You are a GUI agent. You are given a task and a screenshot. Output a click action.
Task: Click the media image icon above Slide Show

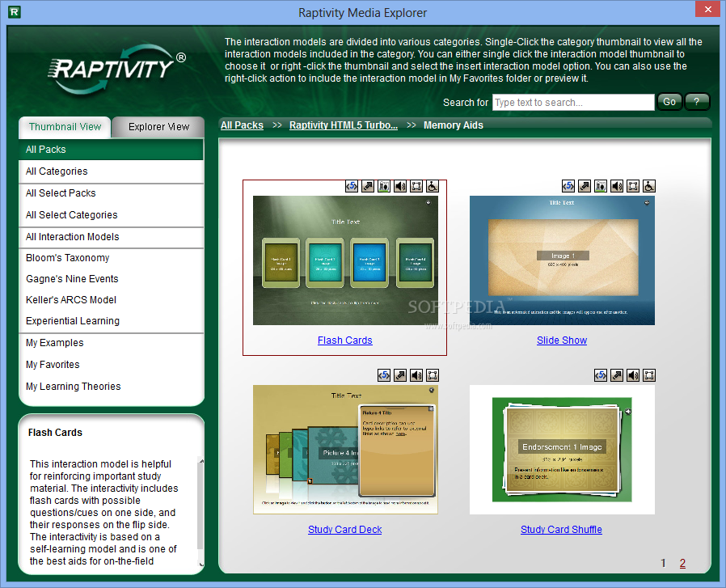pos(601,186)
